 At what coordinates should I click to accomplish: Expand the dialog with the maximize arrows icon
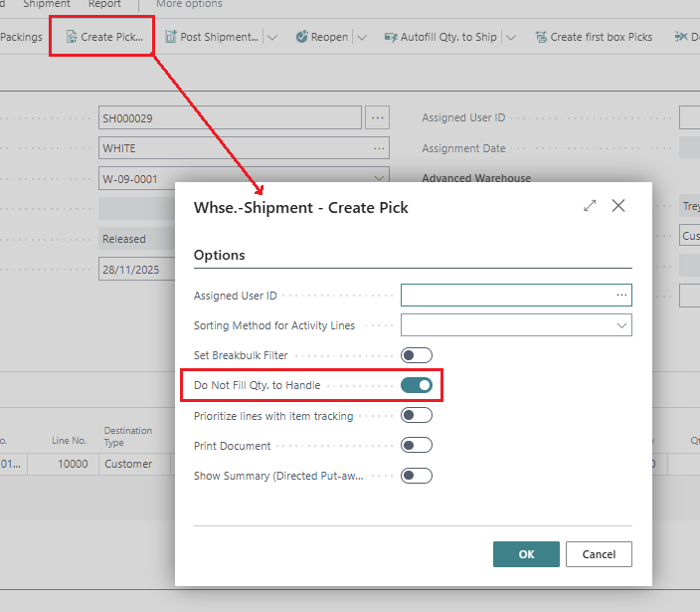click(590, 206)
